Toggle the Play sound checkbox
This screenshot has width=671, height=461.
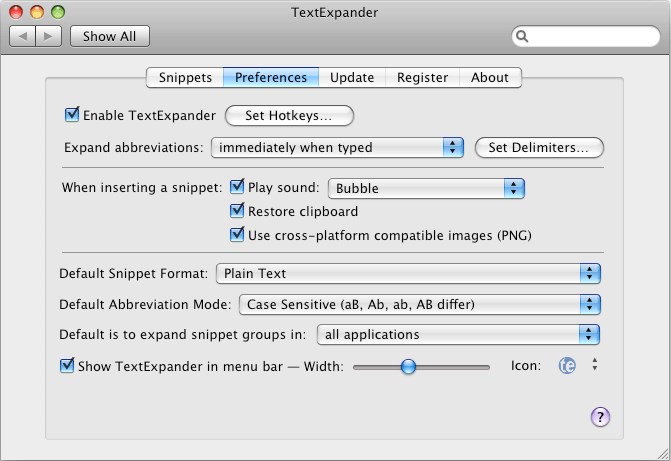237,187
